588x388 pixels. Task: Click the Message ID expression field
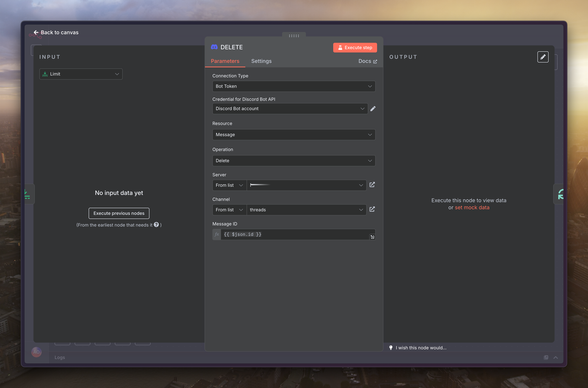(294, 234)
